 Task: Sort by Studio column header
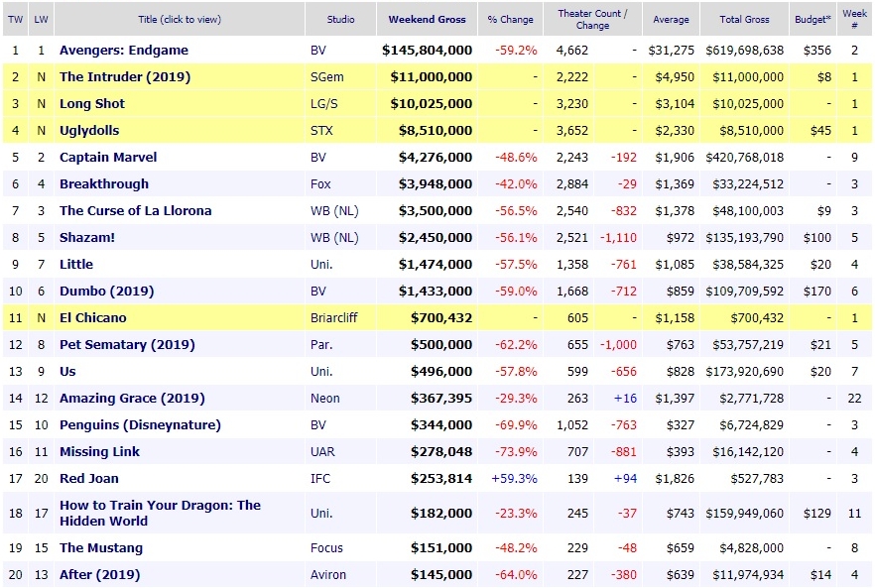tap(340, 20)
